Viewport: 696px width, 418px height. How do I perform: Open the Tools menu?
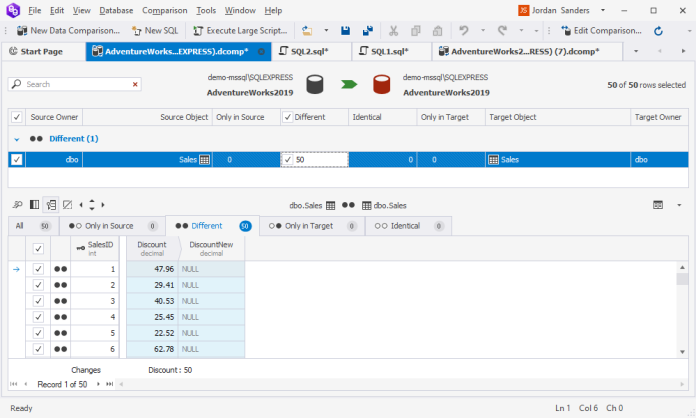pos(206,10)
